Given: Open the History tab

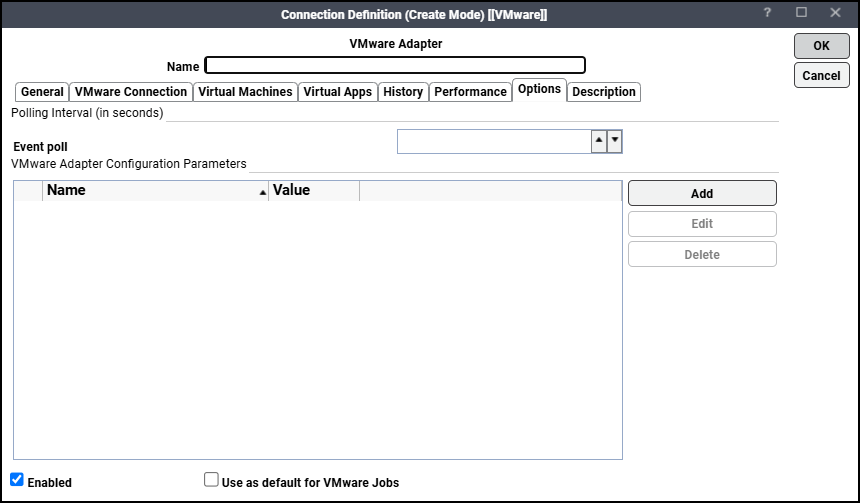Looking at the screenshot, I should coord(403,92).
